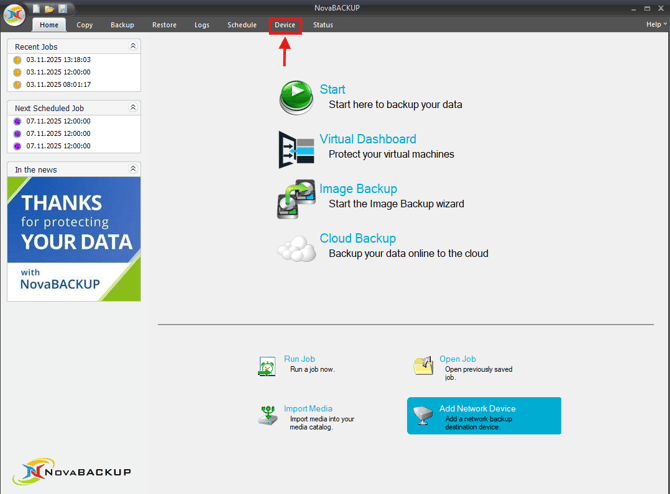Open the Virtual Dashboard icon

coord(296,148)
